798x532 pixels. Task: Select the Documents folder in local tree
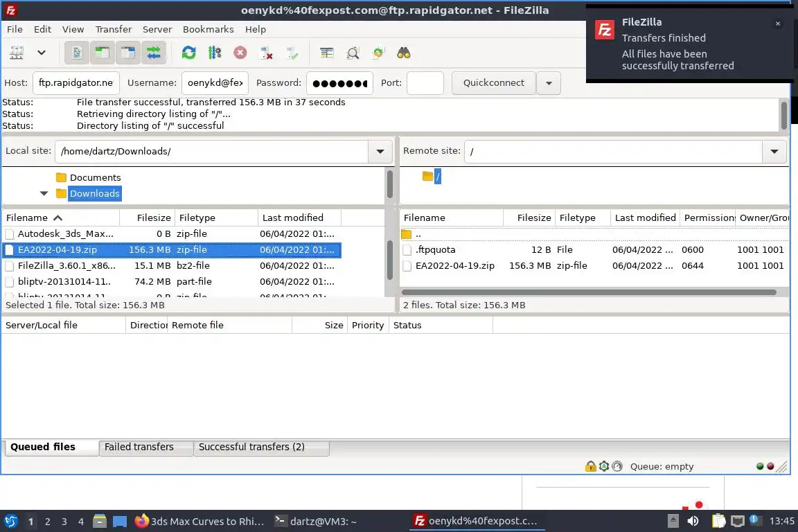(x=95, y=177)
